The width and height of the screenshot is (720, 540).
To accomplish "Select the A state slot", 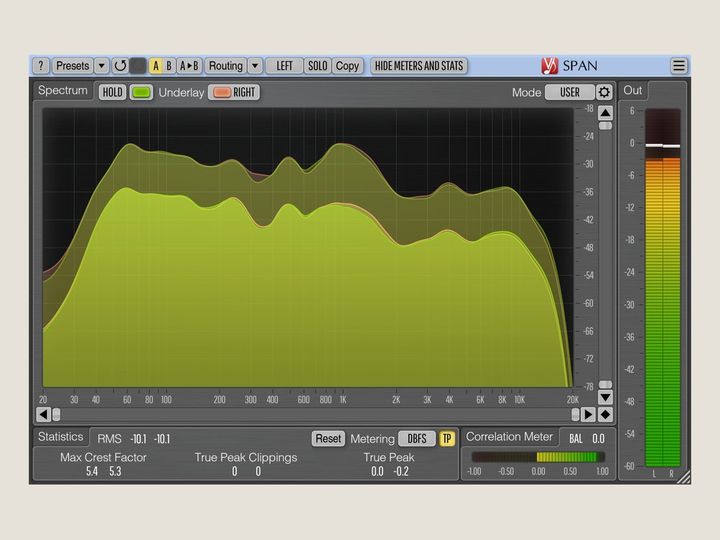I will click(x=156, y=66).
